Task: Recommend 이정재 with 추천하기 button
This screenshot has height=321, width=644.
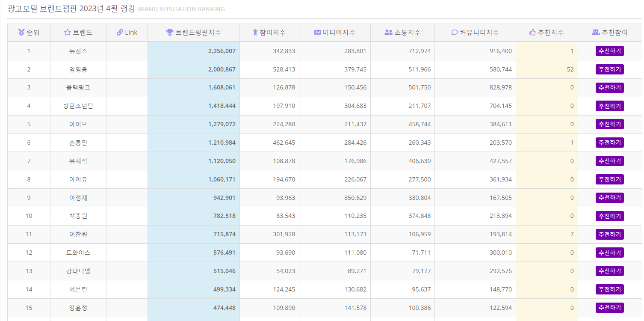Action: (610, 198)
